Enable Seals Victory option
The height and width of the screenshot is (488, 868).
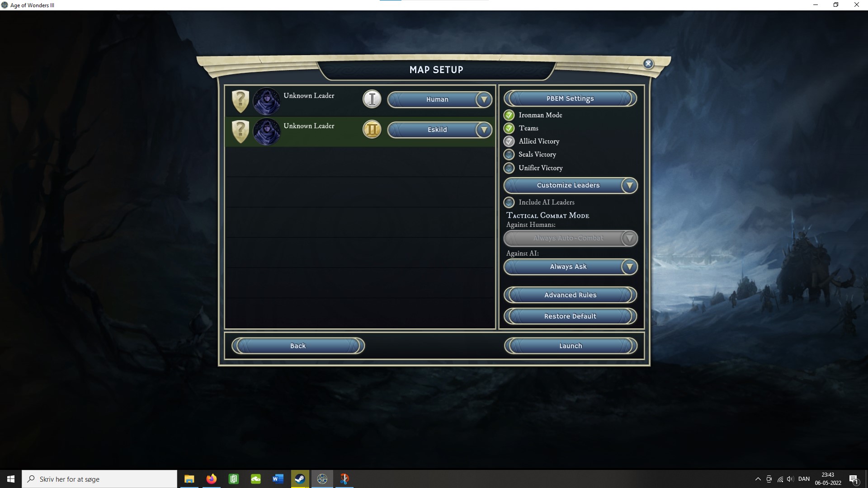pyautogui.click(x=509, y=155)
